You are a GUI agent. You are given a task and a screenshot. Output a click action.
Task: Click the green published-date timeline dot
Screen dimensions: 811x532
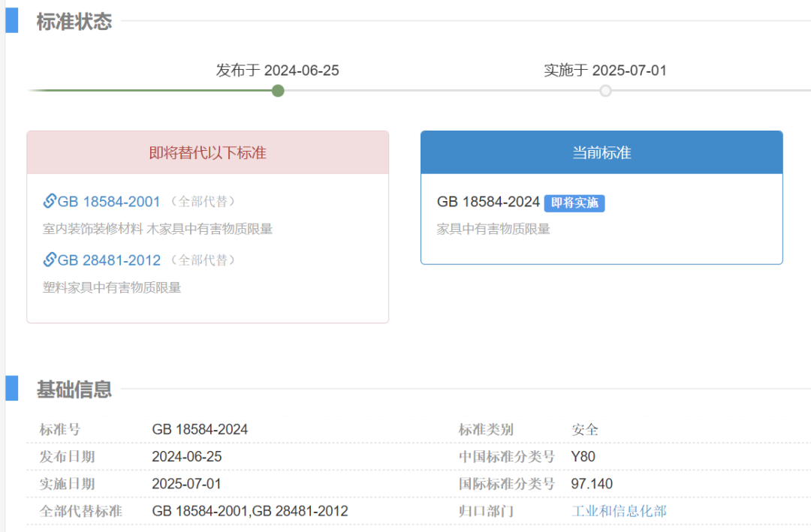278,91
